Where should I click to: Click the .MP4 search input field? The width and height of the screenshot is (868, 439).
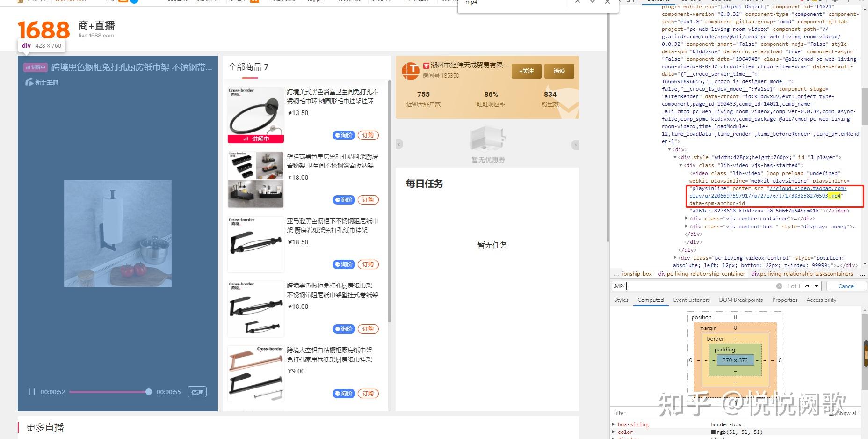pyautogui.click(x=678, y=286)
